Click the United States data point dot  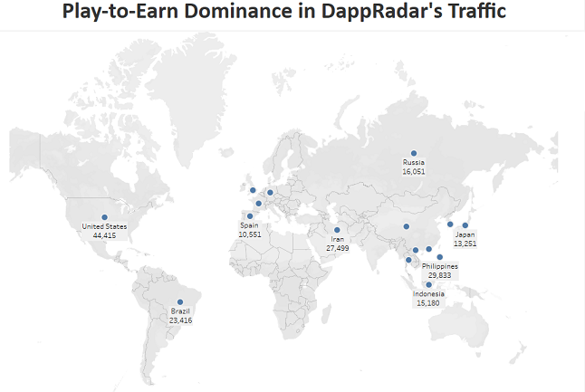click(104, 217)
